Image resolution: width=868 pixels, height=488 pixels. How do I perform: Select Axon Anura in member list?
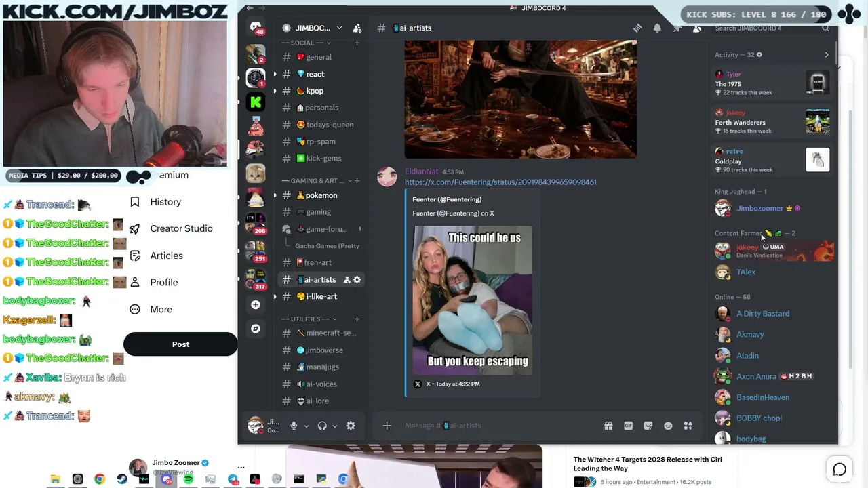(x=756, y=376)
